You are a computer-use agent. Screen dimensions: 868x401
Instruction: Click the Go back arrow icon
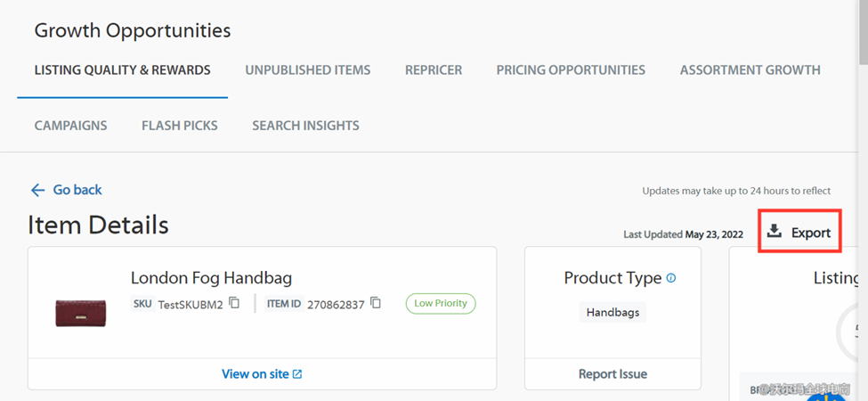[x=37, y=190]
